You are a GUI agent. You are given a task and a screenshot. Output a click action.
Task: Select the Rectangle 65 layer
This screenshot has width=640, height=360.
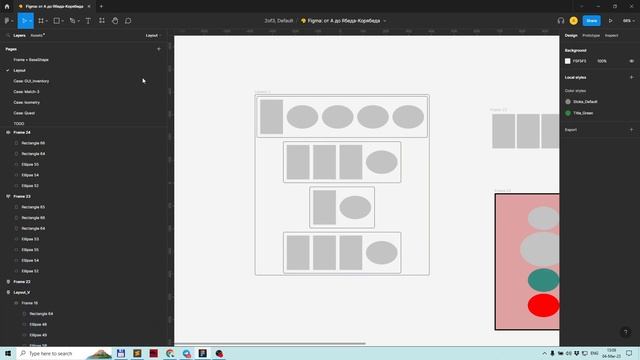33,207
